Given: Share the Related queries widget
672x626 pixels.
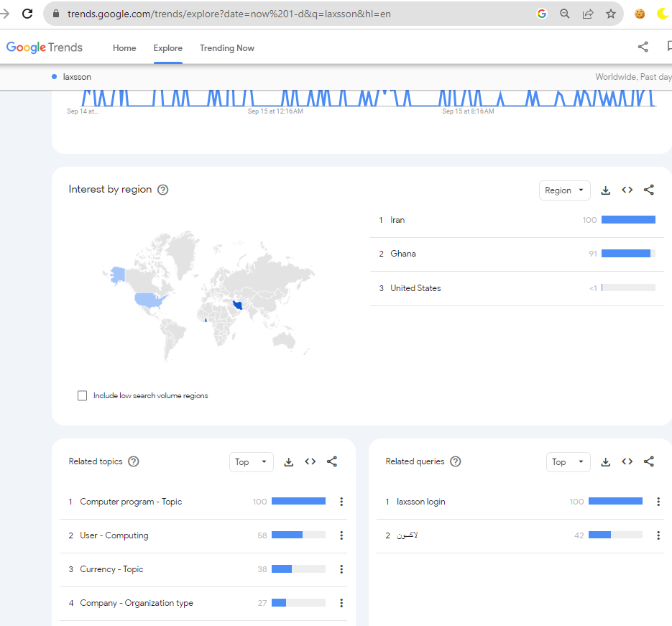Looking at the screenshot, I should click(x=649, y=461).
